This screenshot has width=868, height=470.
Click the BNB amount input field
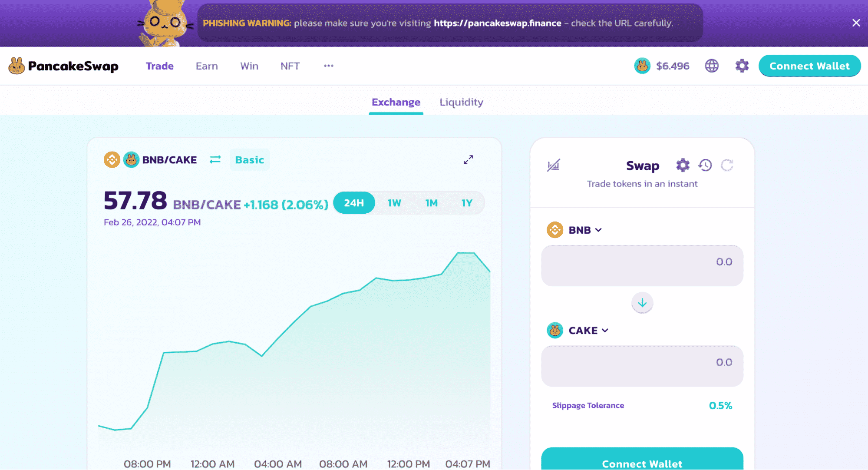tap(642, 265)
